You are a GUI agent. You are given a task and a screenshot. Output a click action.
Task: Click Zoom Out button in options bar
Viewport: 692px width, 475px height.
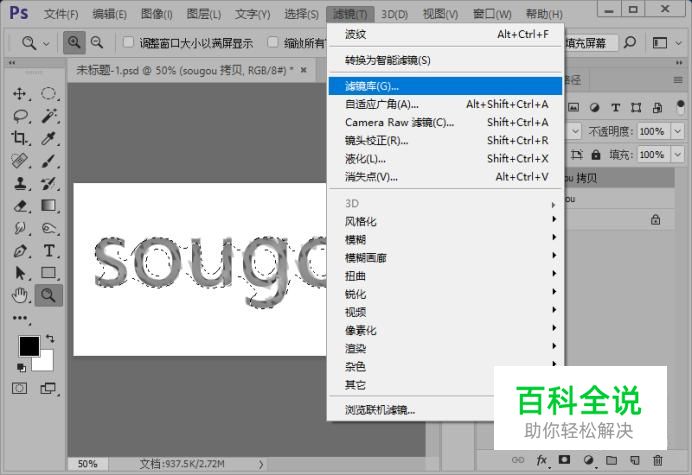[x=97, y=43]
